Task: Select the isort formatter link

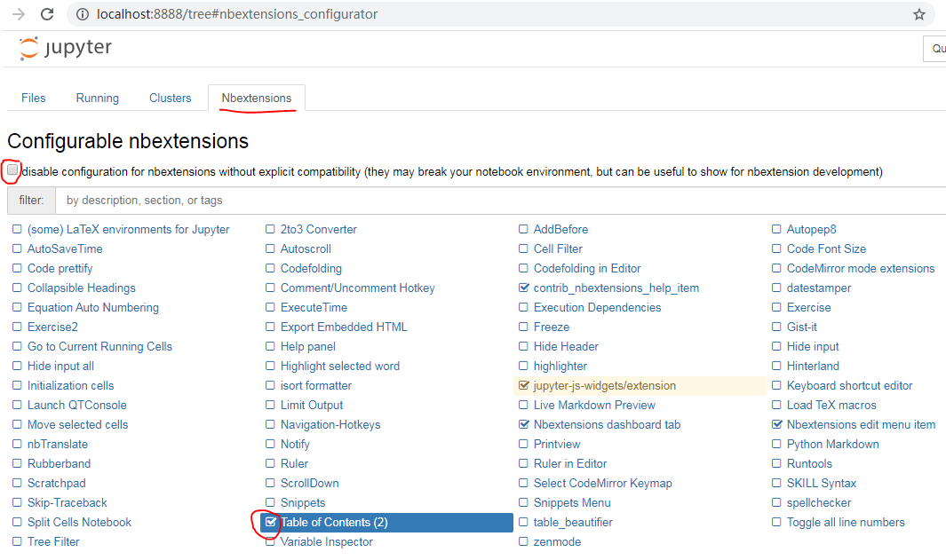Action: (x=316, y=385)
